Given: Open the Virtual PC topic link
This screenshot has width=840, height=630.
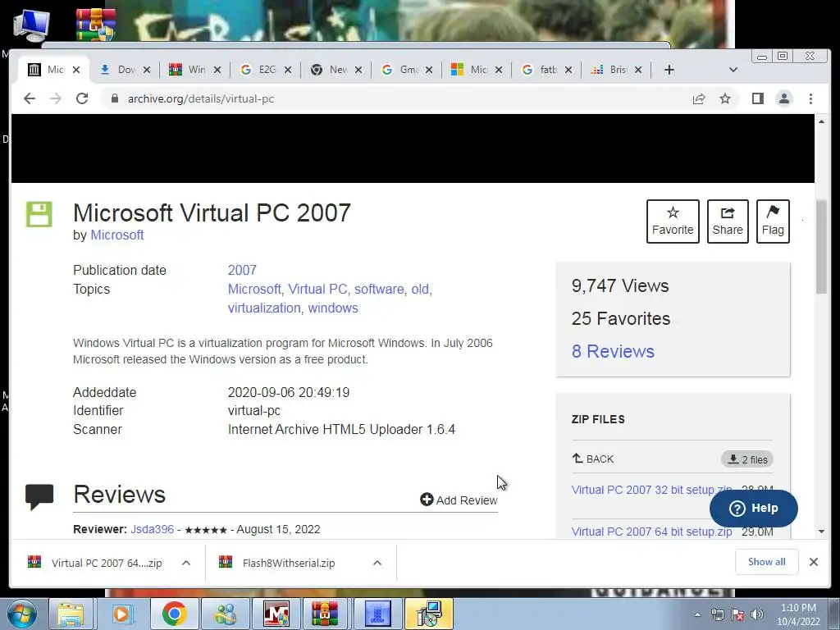Looking at the screenshot, I should (317, 290).
